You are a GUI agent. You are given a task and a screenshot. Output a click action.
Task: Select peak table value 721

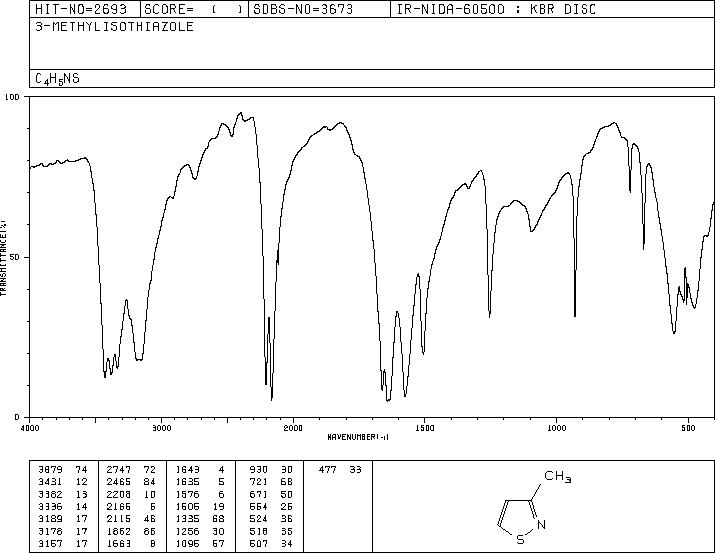point(259,482)
